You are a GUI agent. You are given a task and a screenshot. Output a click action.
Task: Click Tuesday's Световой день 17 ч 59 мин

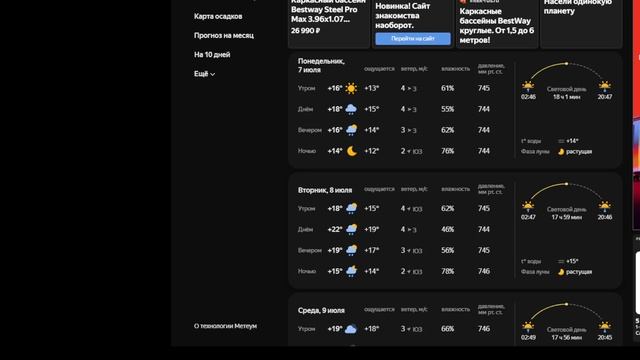pyautogui.click(x=567, y=213)
